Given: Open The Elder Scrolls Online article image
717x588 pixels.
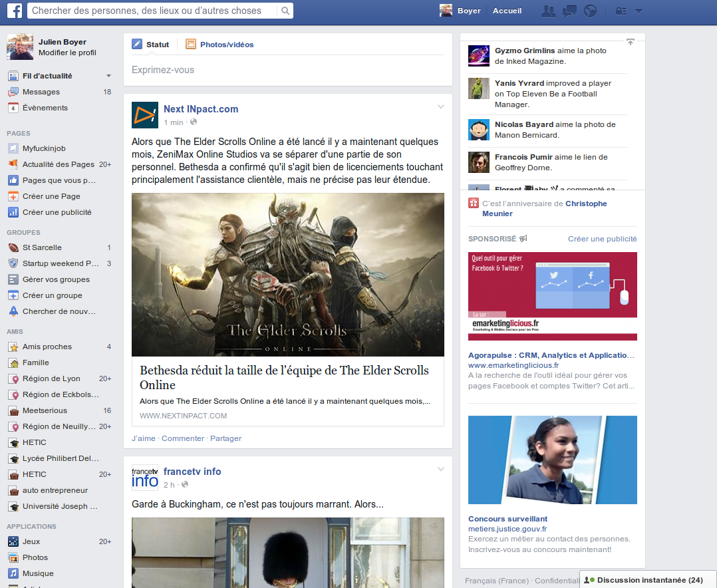Looking at the screenshot, I should 287,274.
